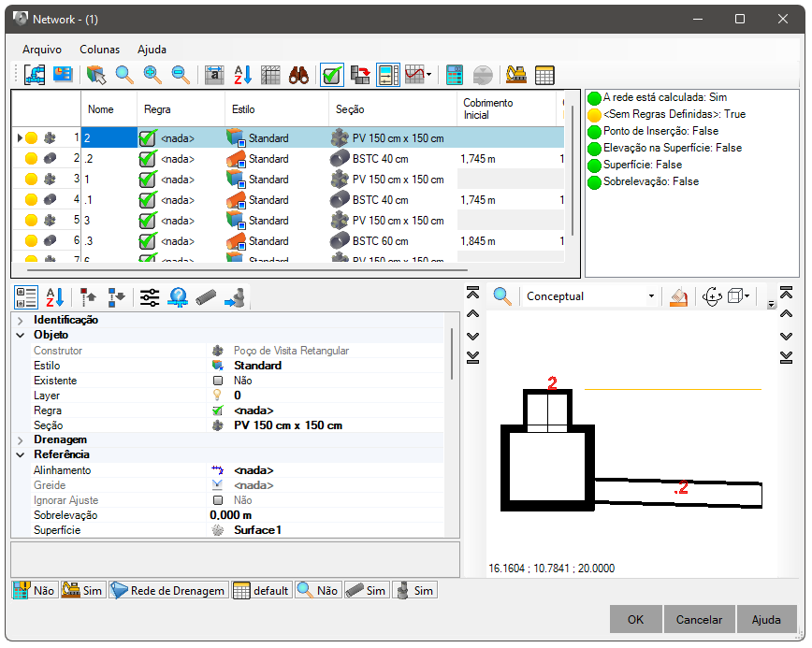
Task: Click the green dot beside Ponto de Inserção
Action: [x=595, y=132]
